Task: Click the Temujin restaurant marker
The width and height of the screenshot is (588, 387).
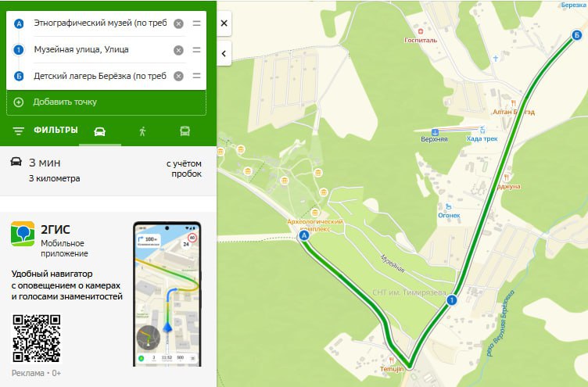Action: click(x=392, y=364)
